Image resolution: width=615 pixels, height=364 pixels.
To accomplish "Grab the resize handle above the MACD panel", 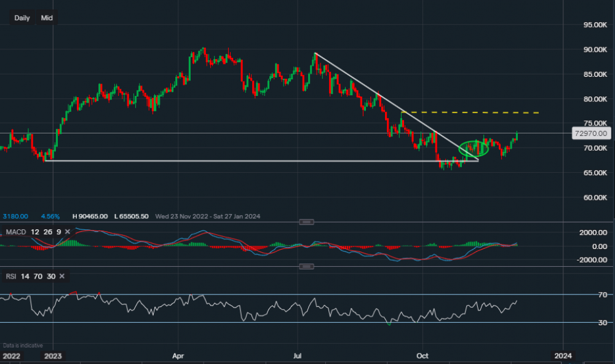I will click(x=306, y=221).
